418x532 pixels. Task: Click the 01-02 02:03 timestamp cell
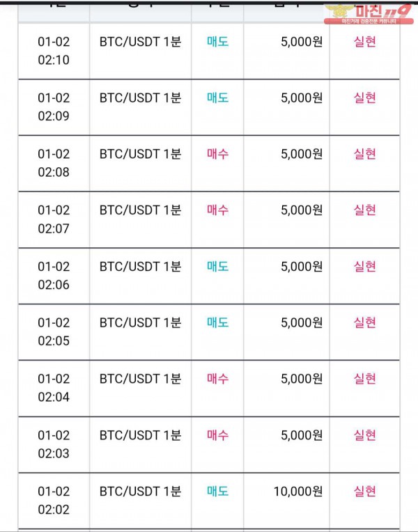tap(54, 444)
